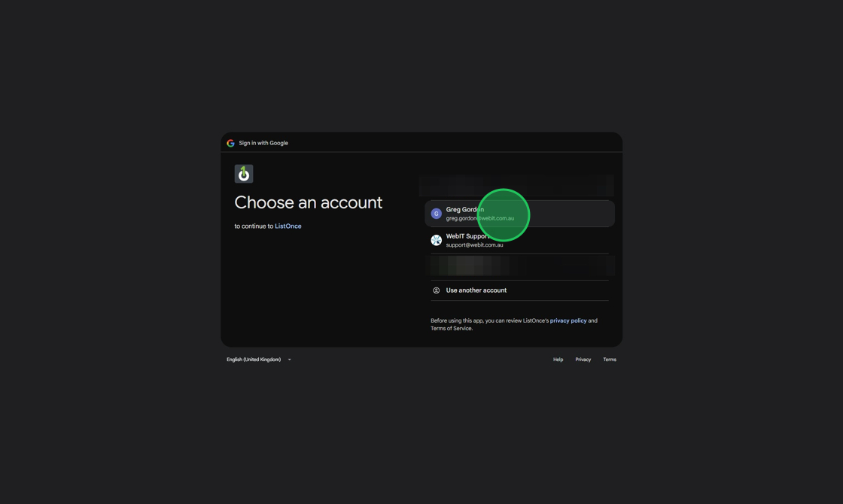Open ListOnce's privacy policy link
The width and height of the screenshot is (843, 504).
(x=568, y=320)
